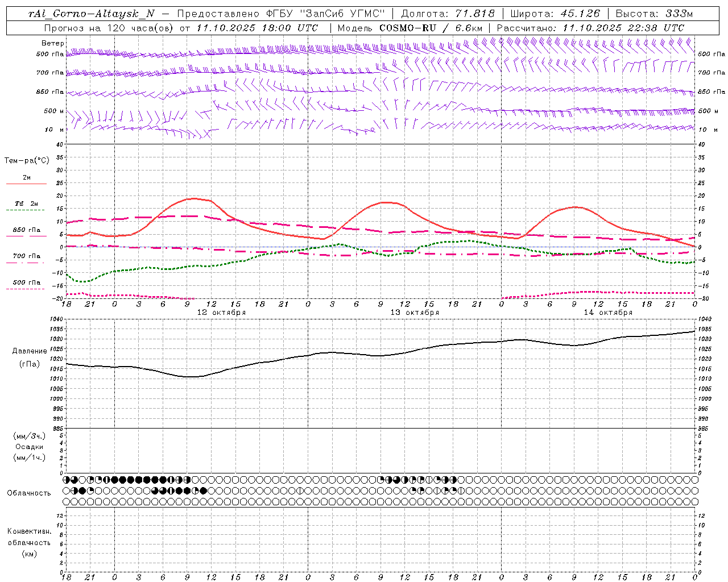Click the 13 октября date label
The image size is (728, 582).
point(415,313)
